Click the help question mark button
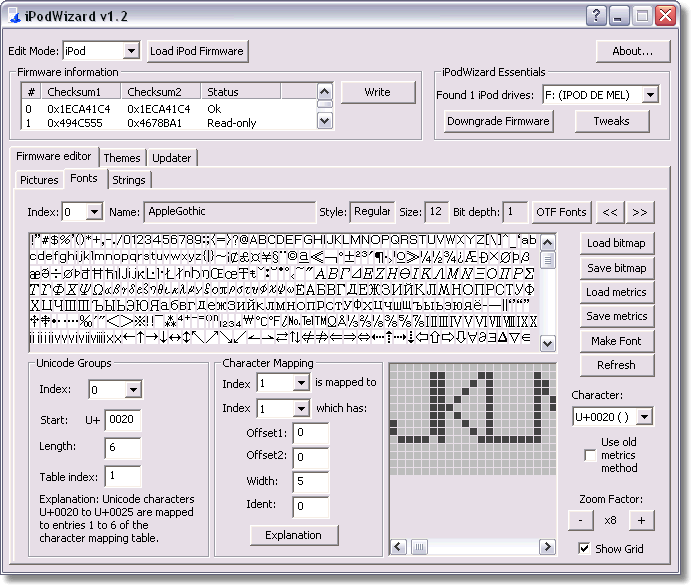 pyautogui.click(x=596, y=15)
